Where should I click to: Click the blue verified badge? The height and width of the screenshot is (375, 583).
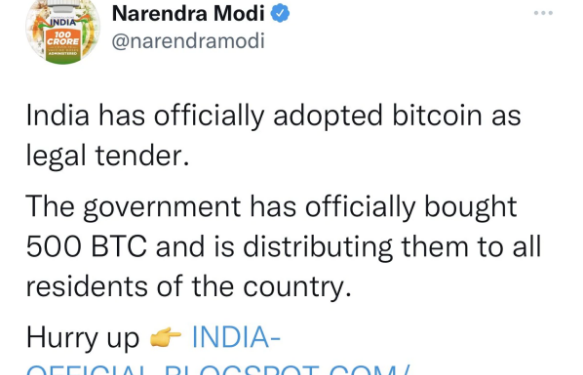280,13
